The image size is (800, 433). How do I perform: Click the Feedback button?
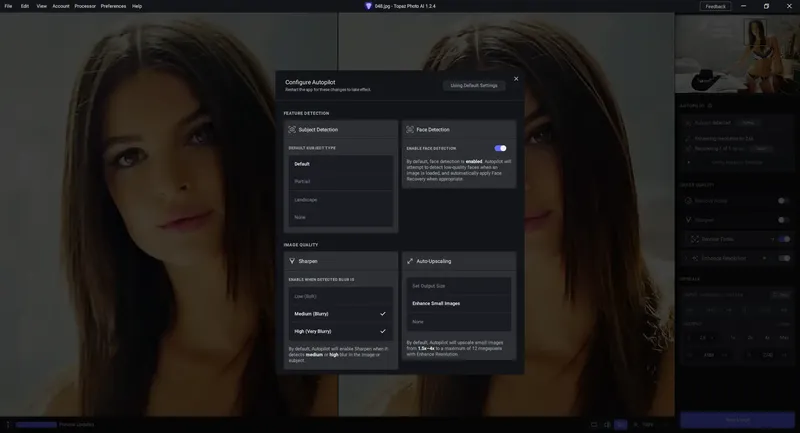[x=715, y=6]
